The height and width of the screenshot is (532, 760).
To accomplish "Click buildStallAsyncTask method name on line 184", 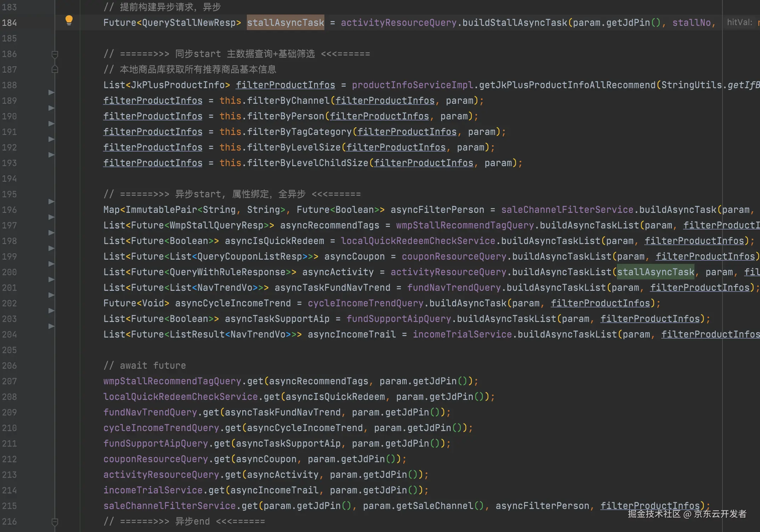I will [x=515, y=23].
